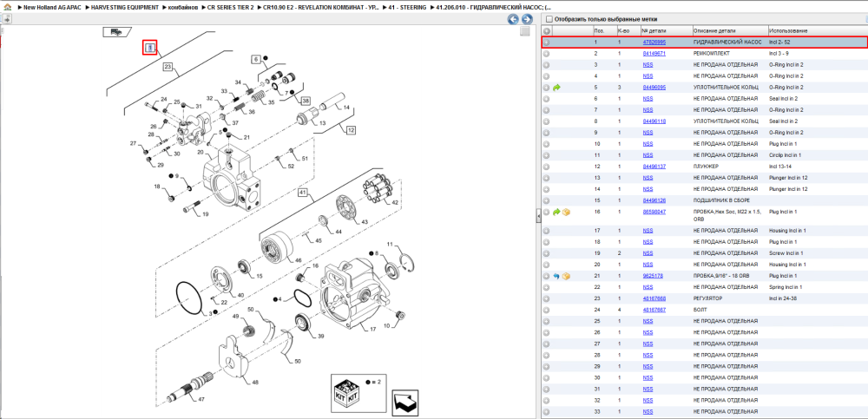Viewport: 868px width, 419px height.
Task: Click the home icon in the breadcrumb
Action: click(x=7, y=9)
